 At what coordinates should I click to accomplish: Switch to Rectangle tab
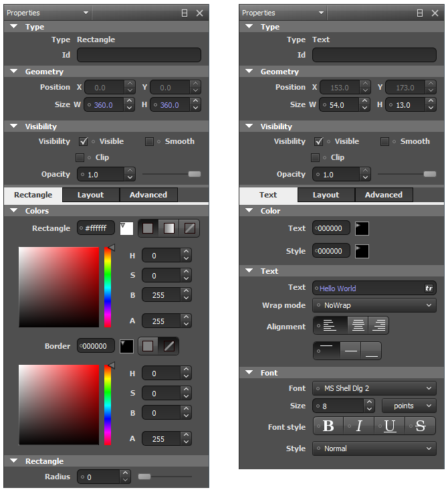click(x=33, y=195)
